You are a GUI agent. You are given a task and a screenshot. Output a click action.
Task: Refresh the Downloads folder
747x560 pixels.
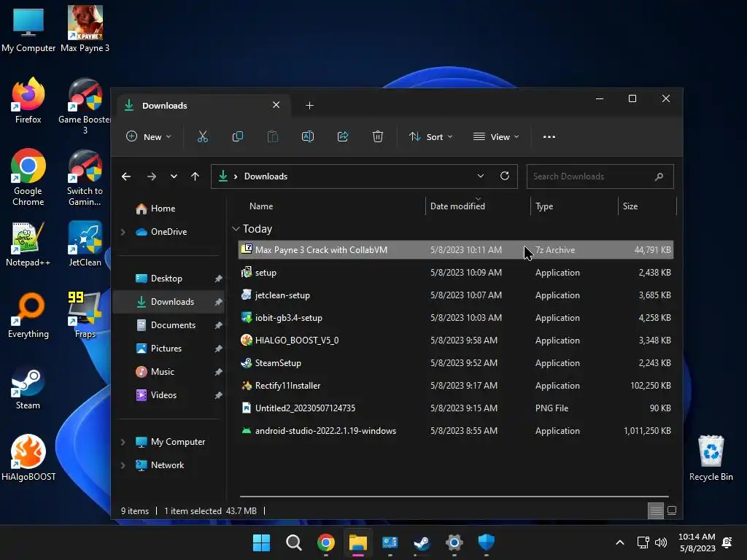pos(505,176)
